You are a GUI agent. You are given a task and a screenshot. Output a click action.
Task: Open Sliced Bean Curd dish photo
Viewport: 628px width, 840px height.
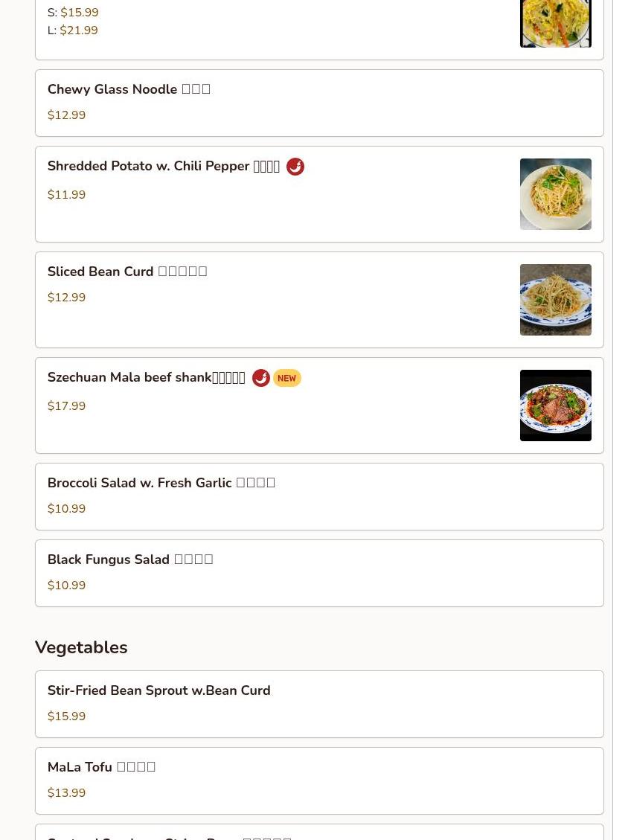[556, 299]
